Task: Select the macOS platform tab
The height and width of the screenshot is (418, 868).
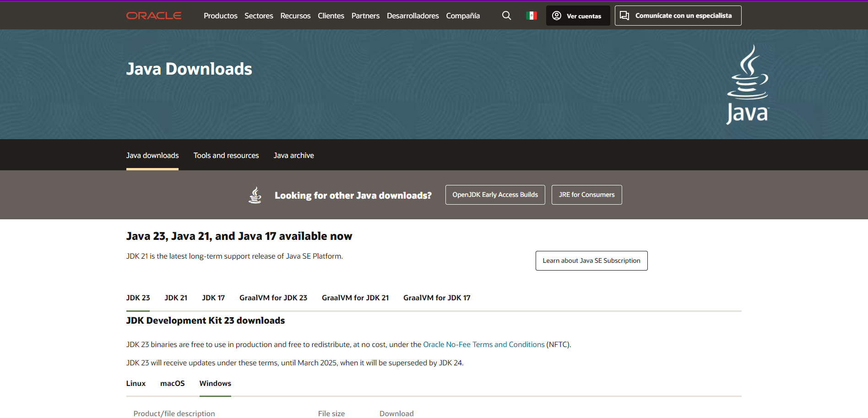Action: coord(173,383)
